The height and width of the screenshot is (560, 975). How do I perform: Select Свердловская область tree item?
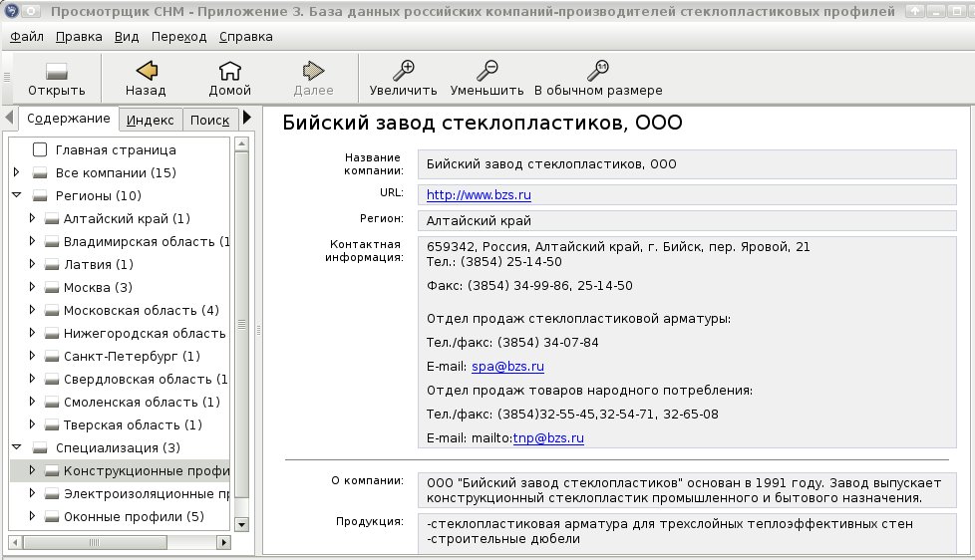click(x=146, y=379)
